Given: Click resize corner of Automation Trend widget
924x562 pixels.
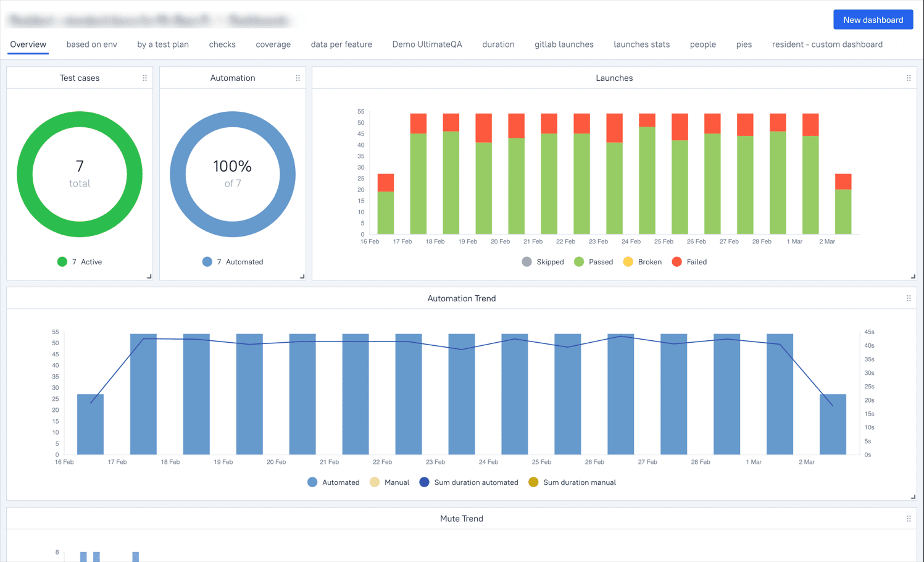Looking at the screenshot, I should point(913,497).
